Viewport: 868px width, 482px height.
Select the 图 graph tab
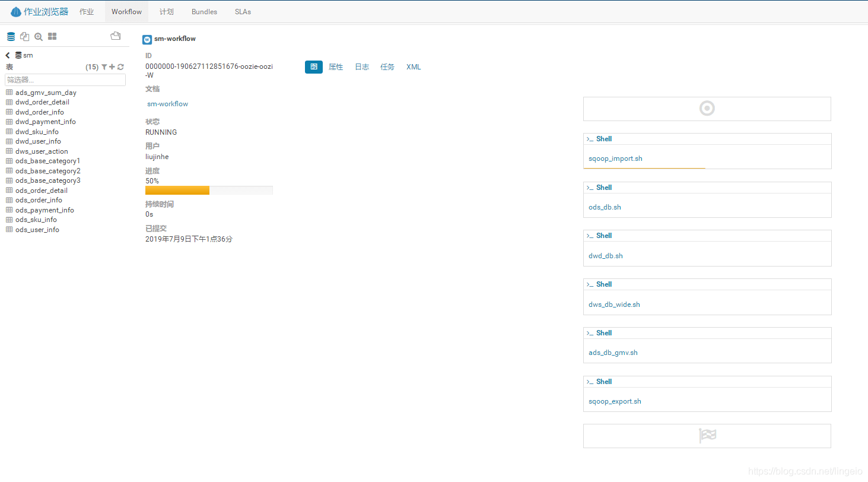[x=314, y=67]
